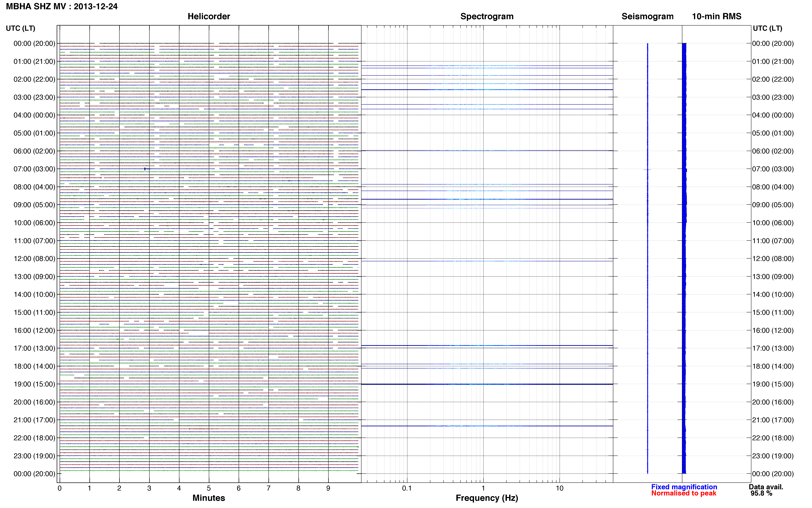Click 09:00 (05:00) on the Helicorder time axis
Image resolution: width=812 pixels, height=508 pixels.
34,205
